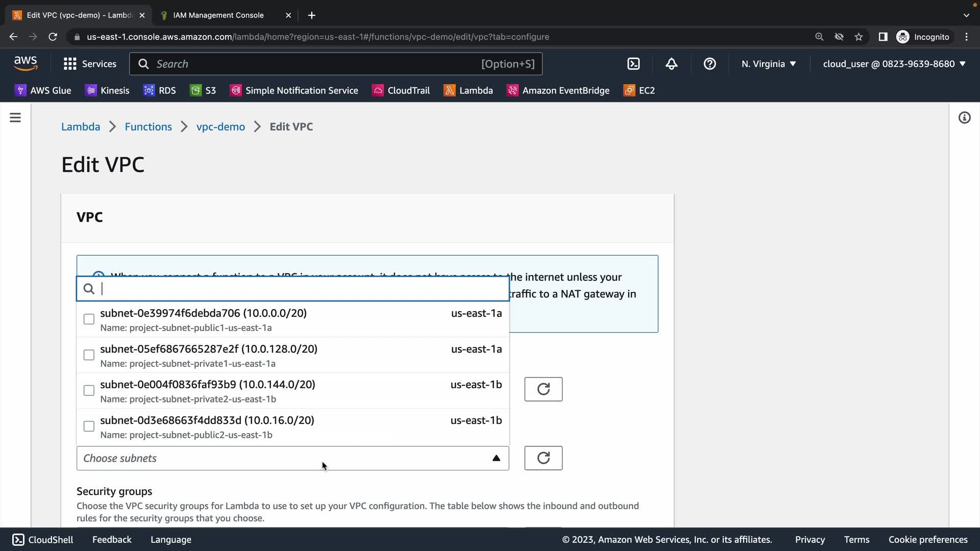This screenshot has width=980, height=551.
Task: Go to vpc-demo breadcrumb link
Action: (x=220, y=127)
